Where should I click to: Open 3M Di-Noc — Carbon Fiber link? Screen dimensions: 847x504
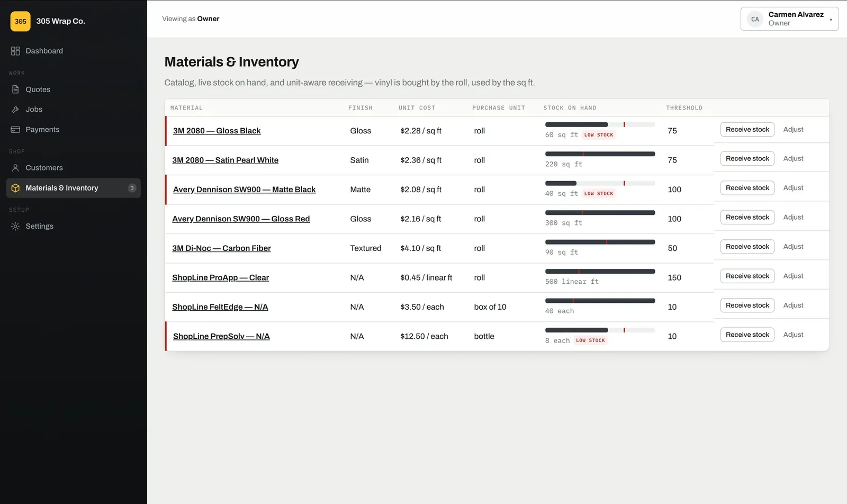(221, 248)
